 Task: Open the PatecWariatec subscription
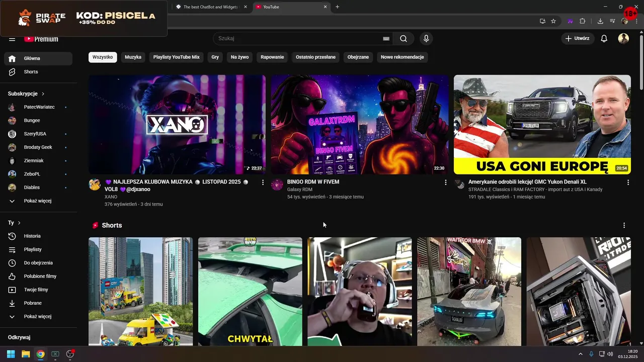(x=38, y=107)
